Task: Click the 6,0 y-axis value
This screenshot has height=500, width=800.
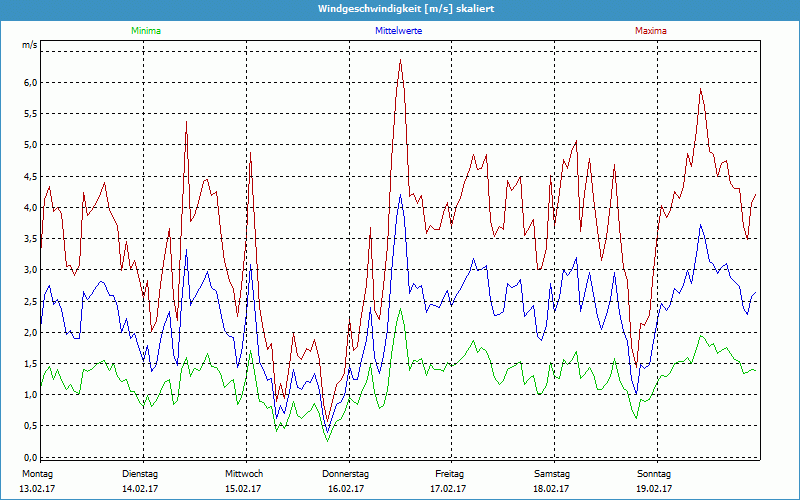Action: coord(31,83)
